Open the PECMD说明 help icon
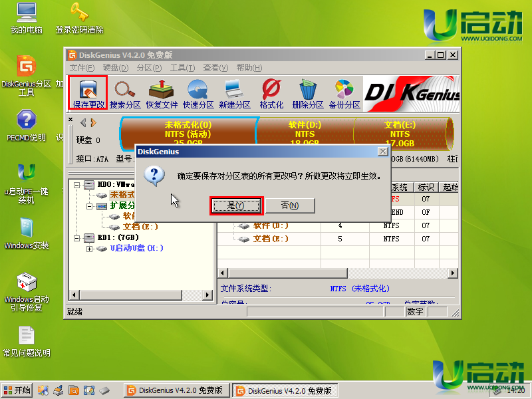 click(x=27, y=125)
